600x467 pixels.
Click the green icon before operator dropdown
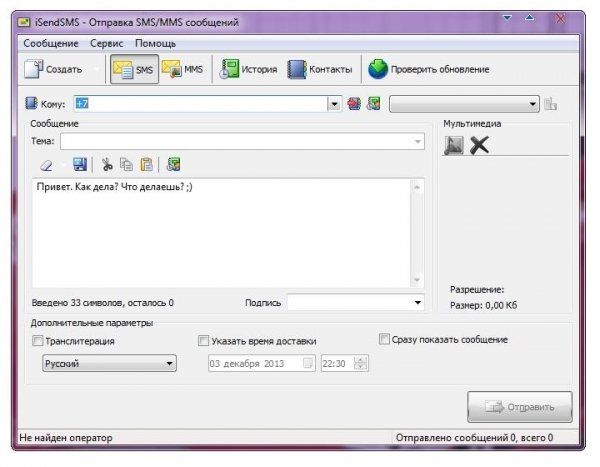point(374,103)
